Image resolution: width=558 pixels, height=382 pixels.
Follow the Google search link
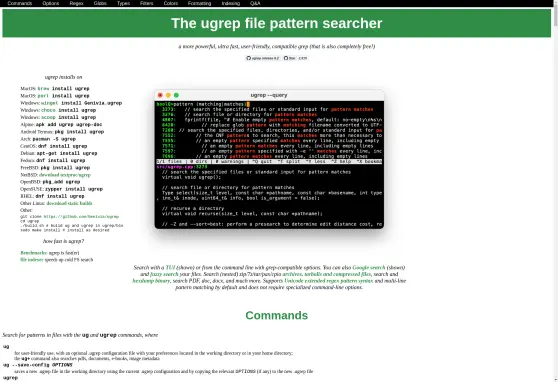pyautogui.click(x=369, y=267)
